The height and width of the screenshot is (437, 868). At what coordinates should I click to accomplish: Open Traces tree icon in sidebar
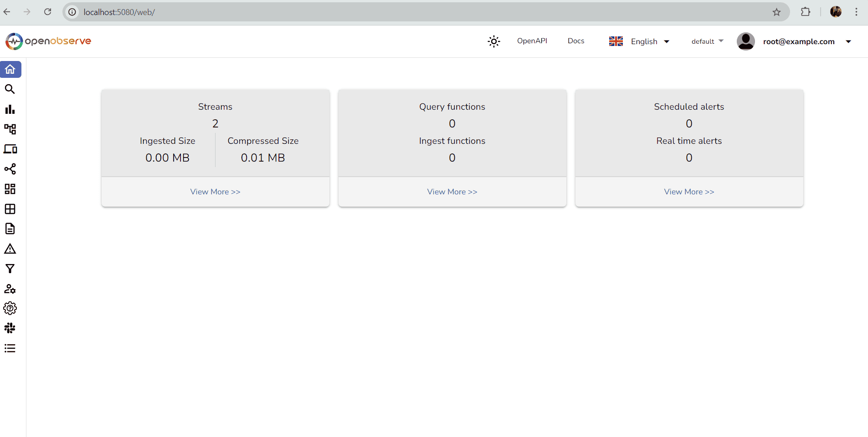coord(10,129)
